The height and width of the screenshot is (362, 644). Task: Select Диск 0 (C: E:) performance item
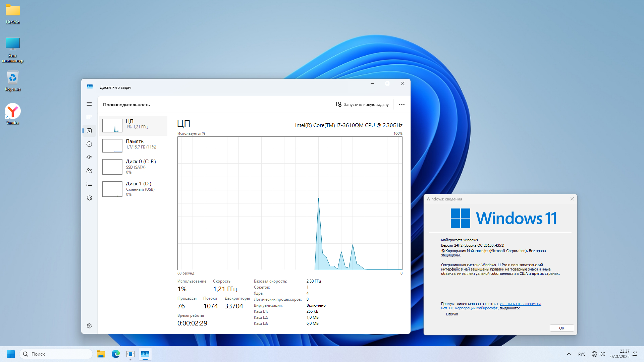pos(133,167)
